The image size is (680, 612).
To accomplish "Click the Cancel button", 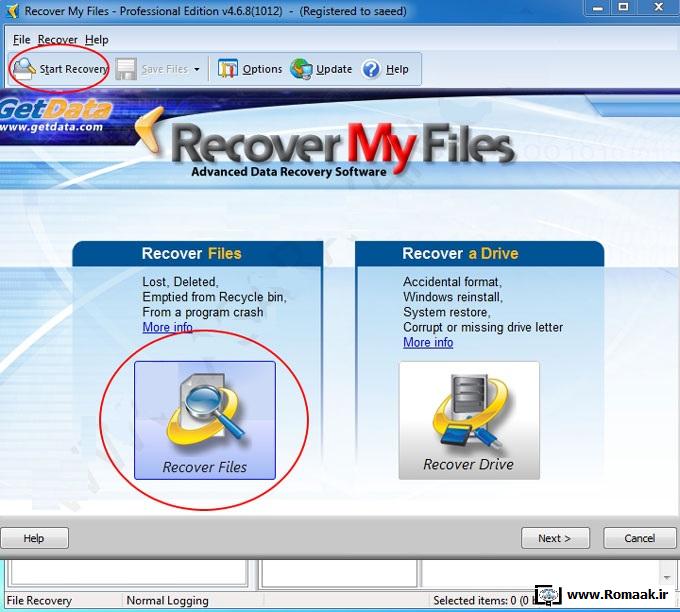I will (640, 538).
